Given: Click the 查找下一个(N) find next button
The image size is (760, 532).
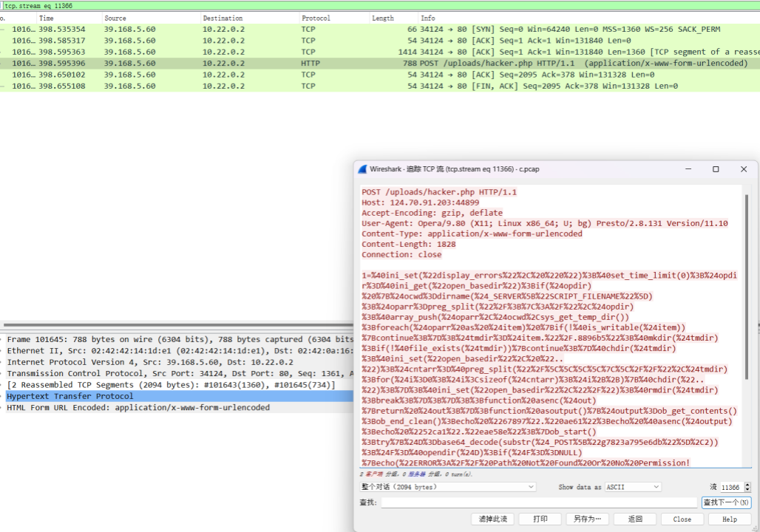Looking at the screenshot, I should (726, 503).
